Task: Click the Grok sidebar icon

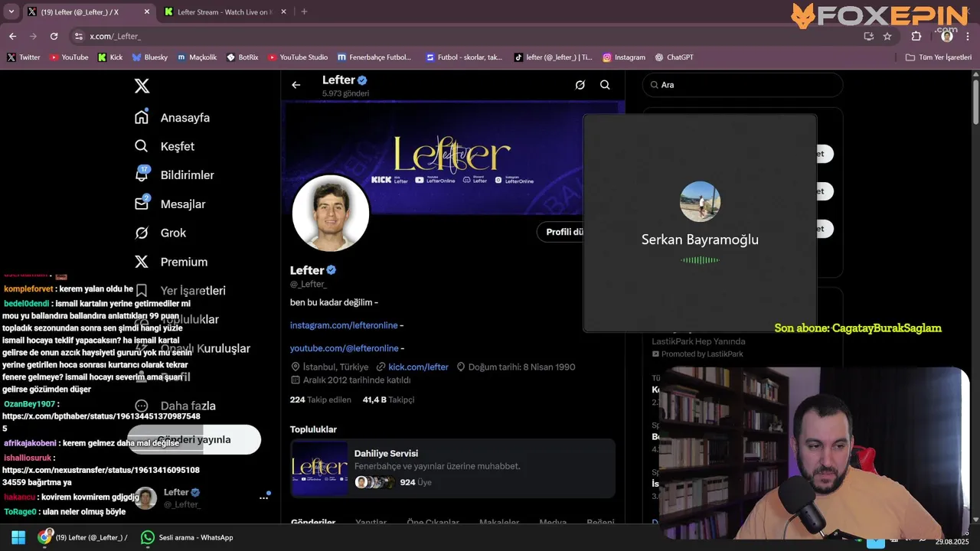Action: (142, 233)
